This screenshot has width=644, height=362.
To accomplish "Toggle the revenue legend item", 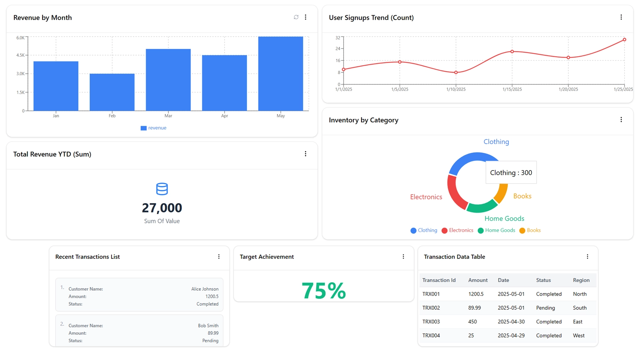I will tap(153, 128).
